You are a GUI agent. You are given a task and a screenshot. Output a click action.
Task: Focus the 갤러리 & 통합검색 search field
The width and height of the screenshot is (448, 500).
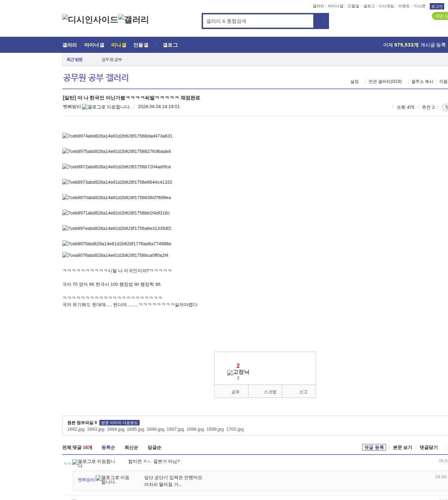[x=258, y=21]
